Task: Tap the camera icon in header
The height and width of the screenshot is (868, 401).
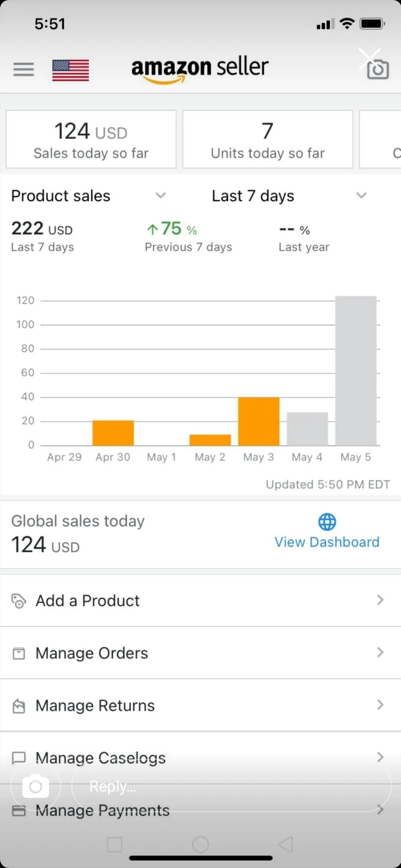Action: point(378,69)
